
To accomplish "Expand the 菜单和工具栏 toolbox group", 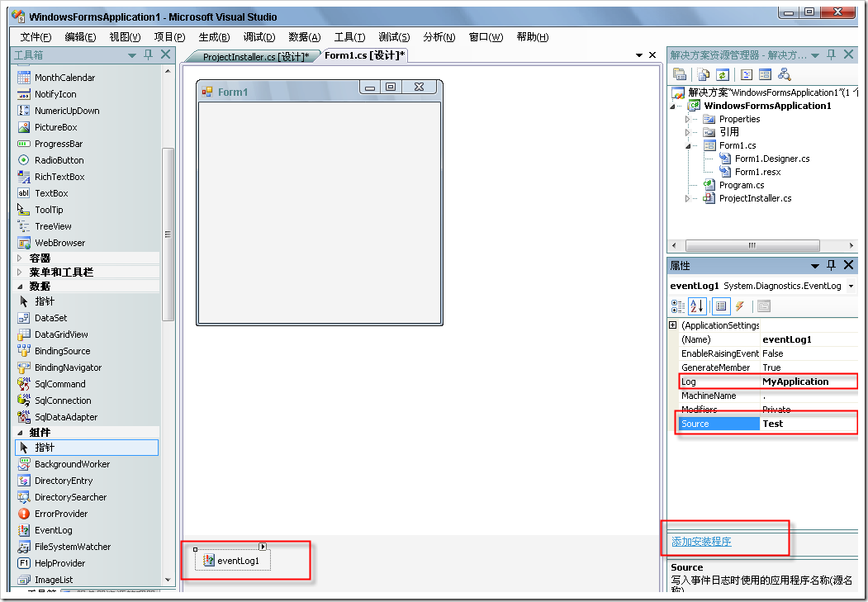I will [x=20, y=273].
